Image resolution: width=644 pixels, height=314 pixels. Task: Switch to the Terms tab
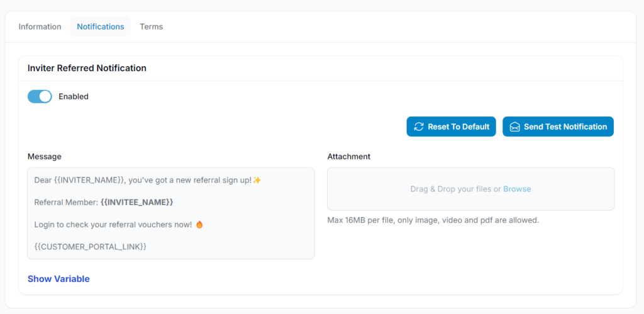pyautogui.click(x=151, y=26)
